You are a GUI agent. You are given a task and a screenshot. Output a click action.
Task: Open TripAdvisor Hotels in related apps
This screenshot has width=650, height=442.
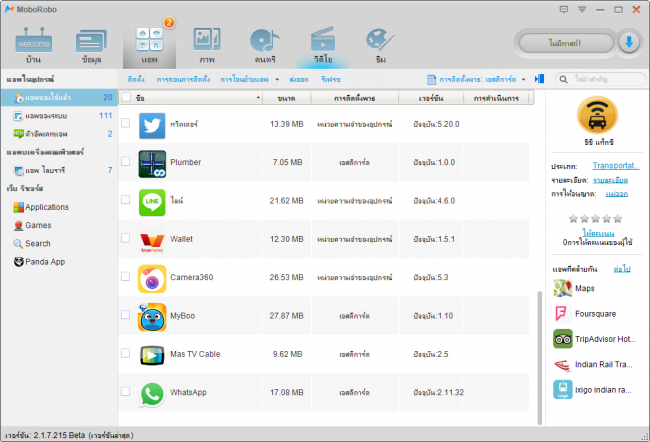(x=594, y=339)
